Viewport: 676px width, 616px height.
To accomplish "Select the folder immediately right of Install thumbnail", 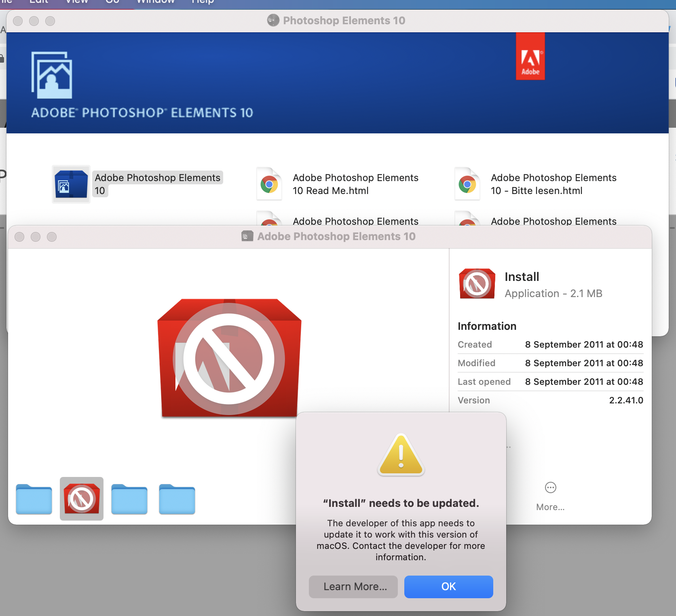I will (x=129, y=499).
